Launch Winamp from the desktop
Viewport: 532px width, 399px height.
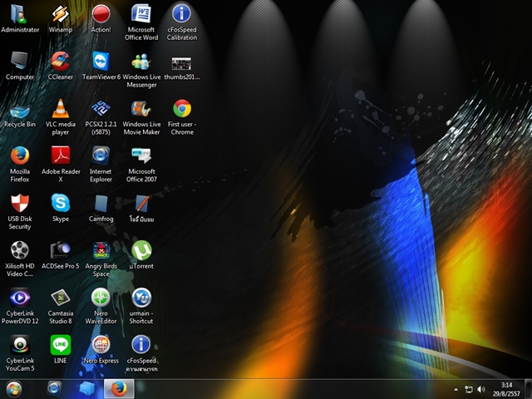coord(61,14)
